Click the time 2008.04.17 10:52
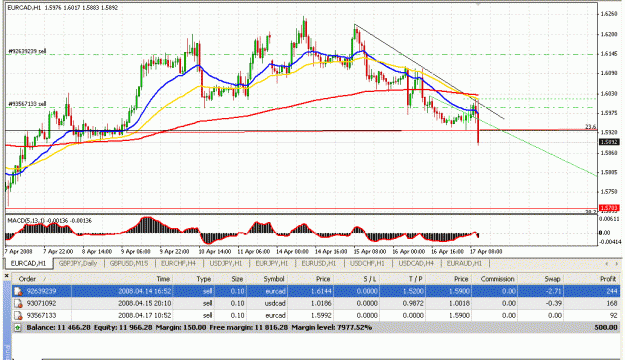The width and height of the screenshot is (625, 360). pyautogui.click(x=145, y=315)
